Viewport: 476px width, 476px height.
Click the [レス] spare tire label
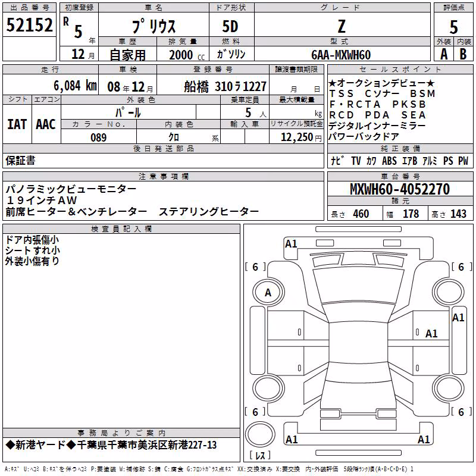coord(260,455)
